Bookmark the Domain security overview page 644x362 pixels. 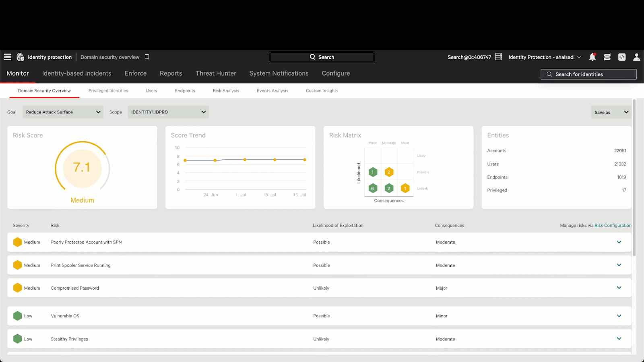[x=147, y=57]
